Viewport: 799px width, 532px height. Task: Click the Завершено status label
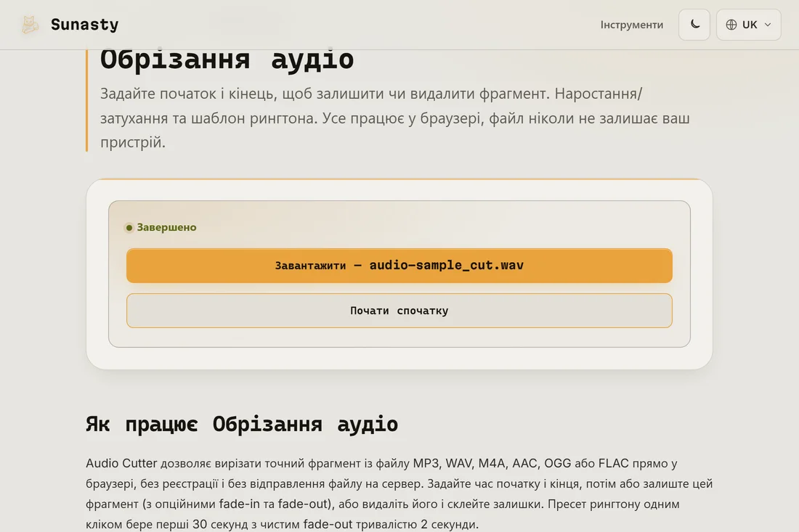166,227
